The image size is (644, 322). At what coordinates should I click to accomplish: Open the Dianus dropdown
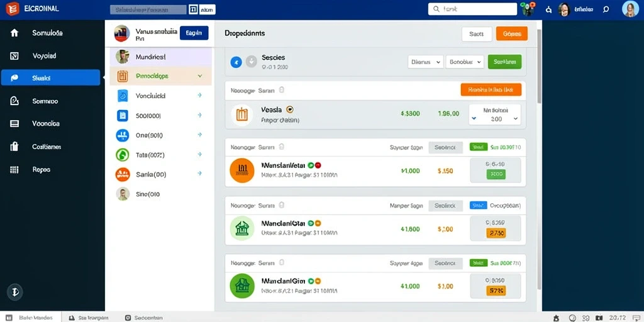(x=426, y=62)
